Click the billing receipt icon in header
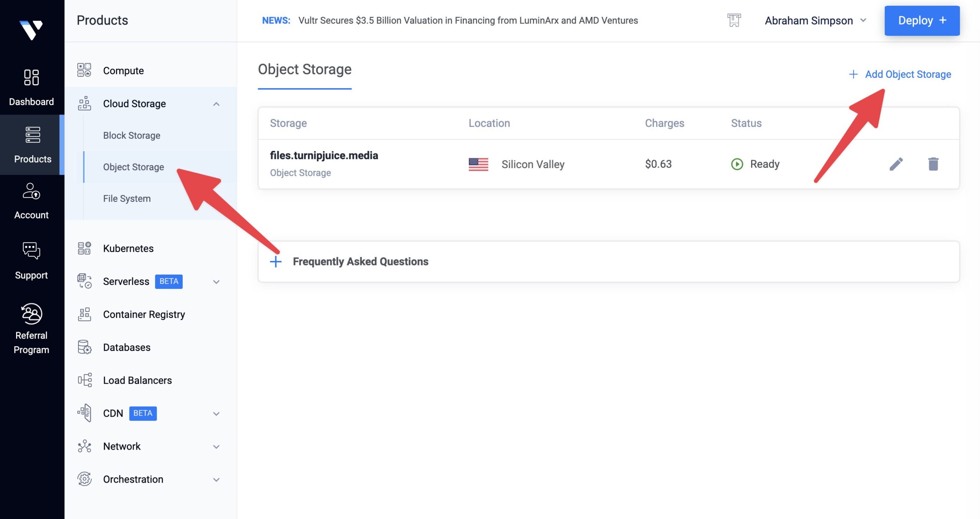 [734, 20]
